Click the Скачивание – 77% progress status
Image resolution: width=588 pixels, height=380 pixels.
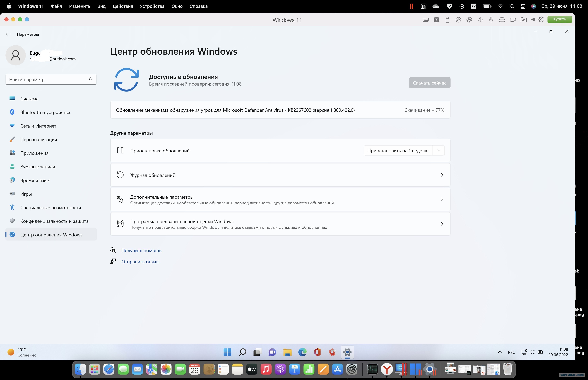click(424, 110)
